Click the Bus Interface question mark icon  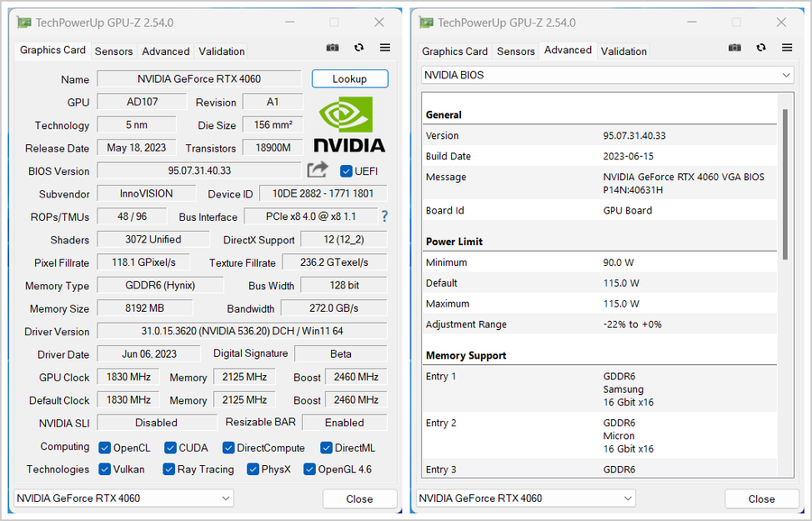click(384, 216)
